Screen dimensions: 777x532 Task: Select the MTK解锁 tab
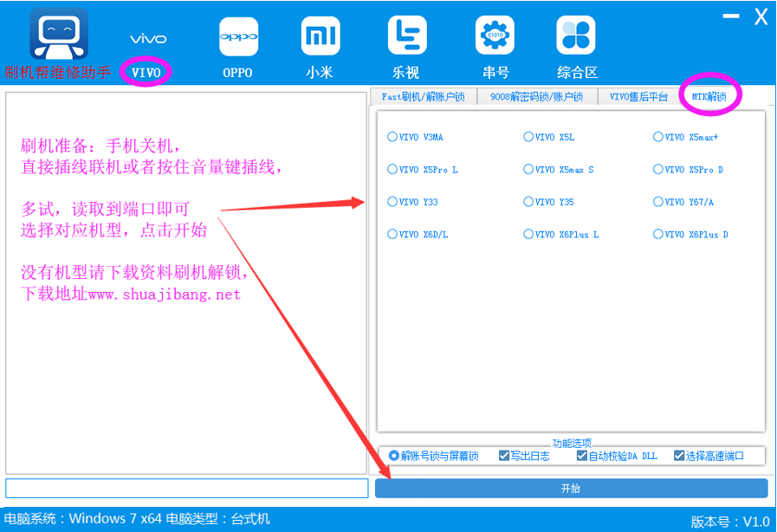[709, 96]
